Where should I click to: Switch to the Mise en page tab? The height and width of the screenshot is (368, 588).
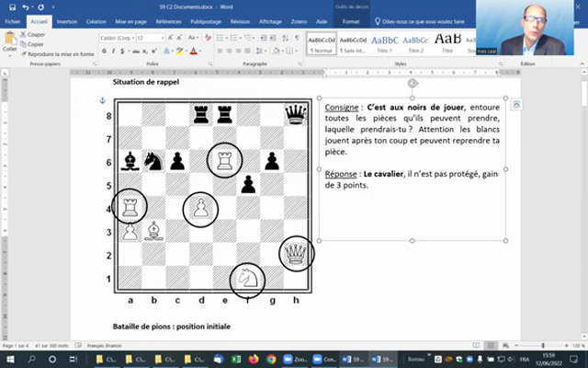tap(129, 20)
